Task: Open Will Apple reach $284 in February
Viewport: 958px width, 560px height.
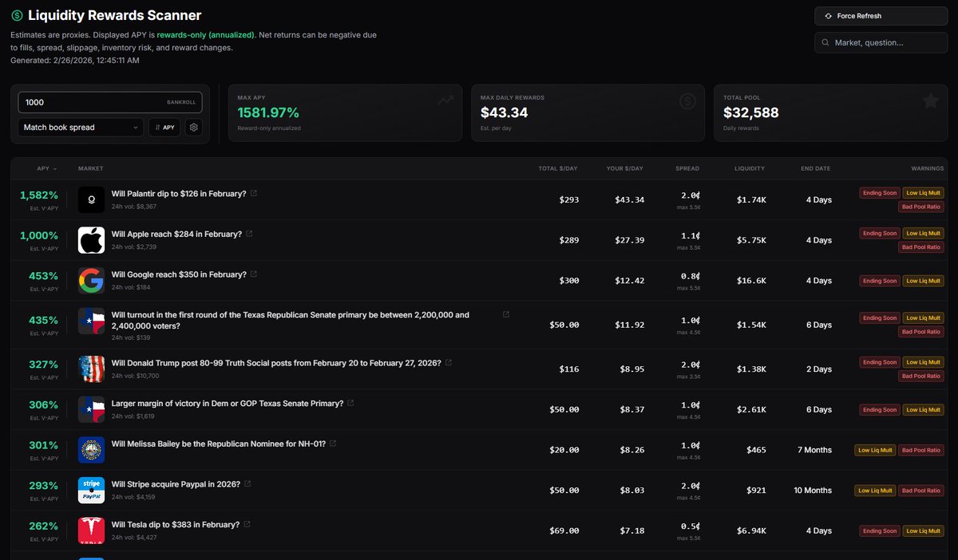Action: [176, 234]
